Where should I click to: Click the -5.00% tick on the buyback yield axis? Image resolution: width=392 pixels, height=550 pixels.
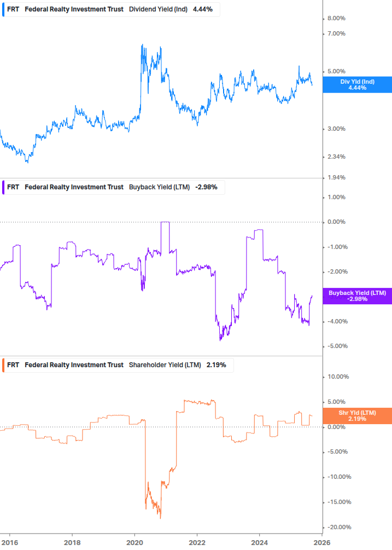coord(337,346)
